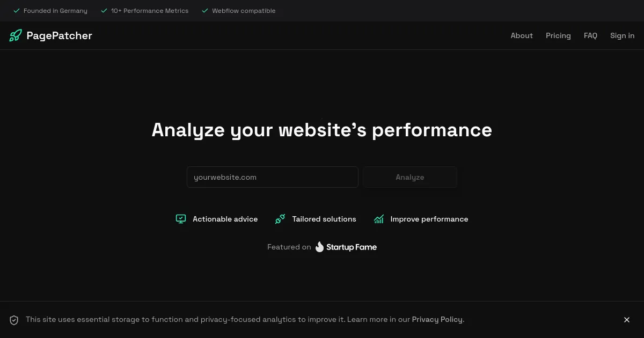Click the shield icon in the storage notice
Image resolution: width=644 pixels, height=338 pixels.
14,320
